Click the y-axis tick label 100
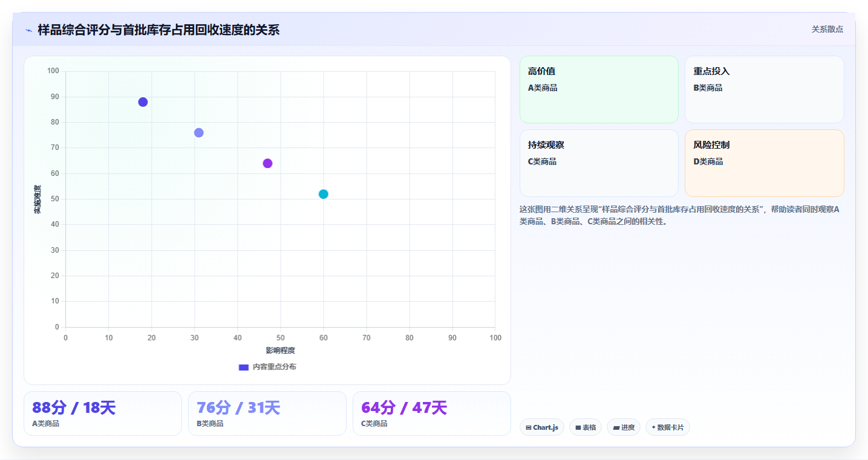 pos(53,71)
